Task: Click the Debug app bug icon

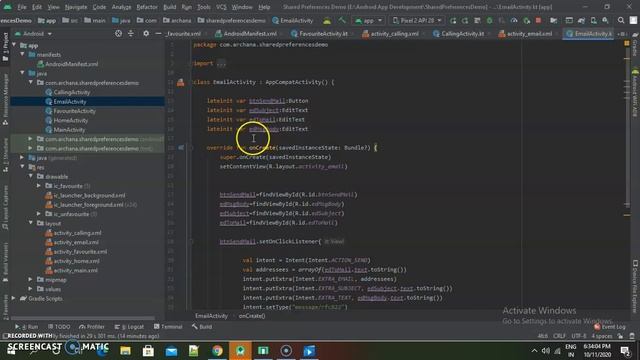Action: click(489, 20)
